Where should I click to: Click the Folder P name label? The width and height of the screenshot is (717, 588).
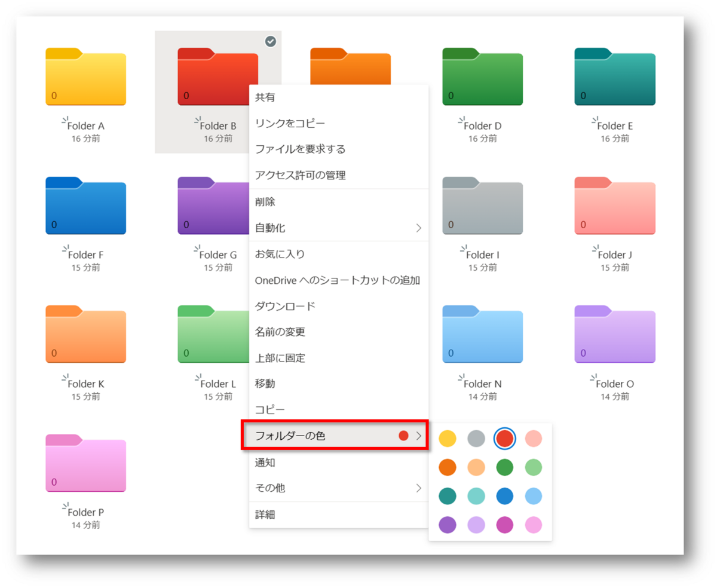(x=86, y=513)
